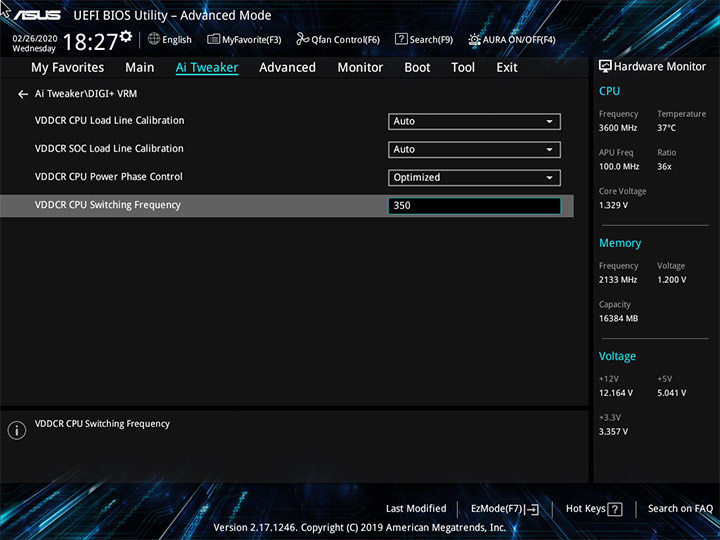Screen dimensions: 720x540
Task: Select VDDCR CPU Switching Frequency row label
Action: [x=107, y=205]
